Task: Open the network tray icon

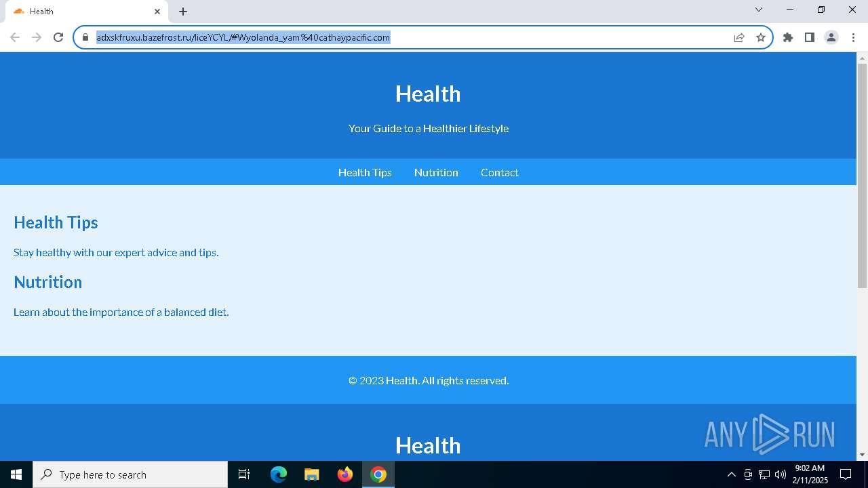Action: [x=764, y=474]
